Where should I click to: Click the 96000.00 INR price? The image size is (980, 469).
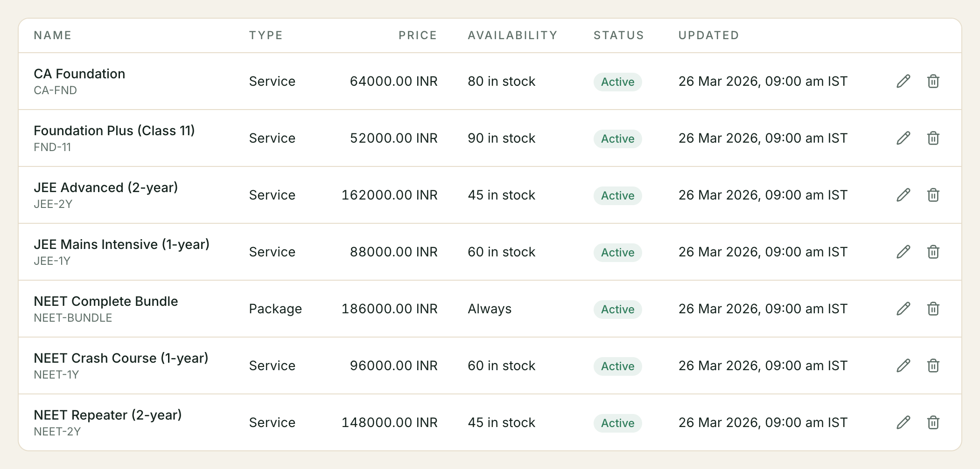(394, 366)
